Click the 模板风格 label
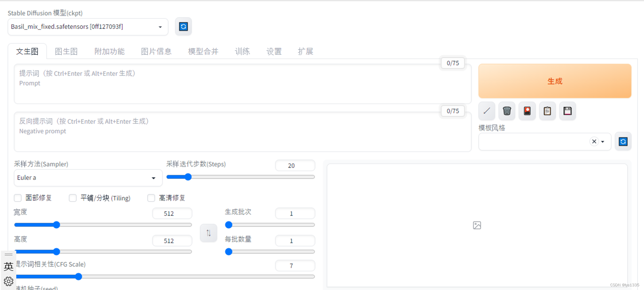Image resolution: width=644 pixels, height=290 pixels. [x=492, y=128]
